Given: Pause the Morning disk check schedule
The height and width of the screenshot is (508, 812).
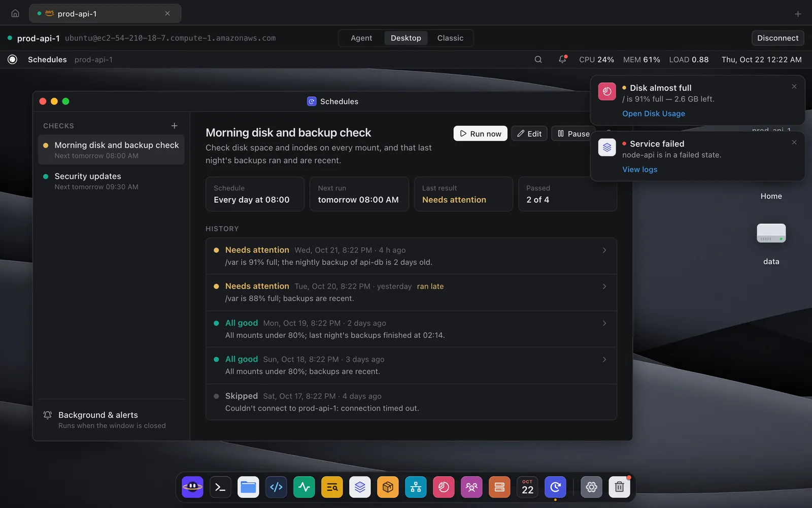Looking at the screenshot, I should pos(573,134).
